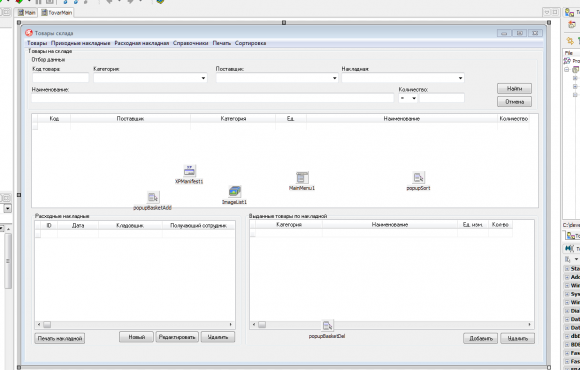Switch to the Main editor tab

(x=27, y=13)
